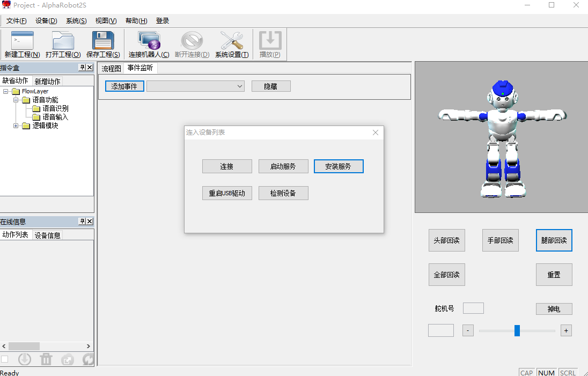The image size is (588, 376).
Task: Click the 播放(P) download icon
Action: pos(270,44)
